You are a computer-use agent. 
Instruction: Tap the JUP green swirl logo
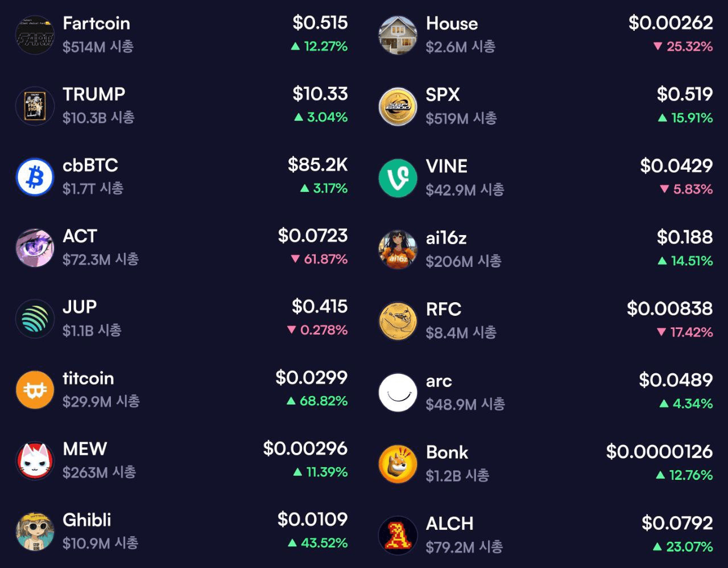tap(35, 319)
